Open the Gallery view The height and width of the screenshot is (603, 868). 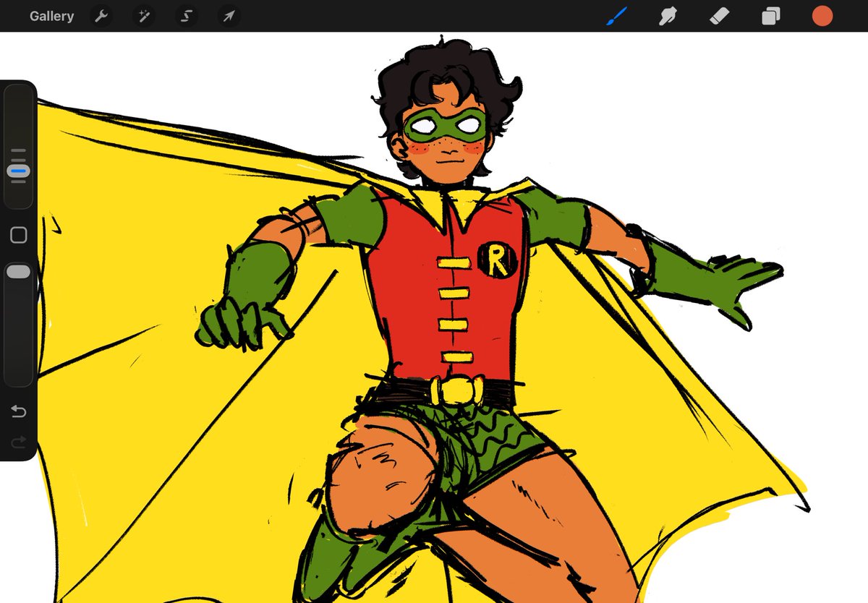[51, 16]
